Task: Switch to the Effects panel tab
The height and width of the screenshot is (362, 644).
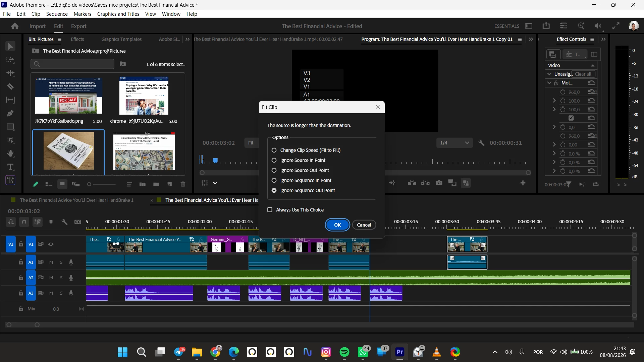Action: point(77,39)
